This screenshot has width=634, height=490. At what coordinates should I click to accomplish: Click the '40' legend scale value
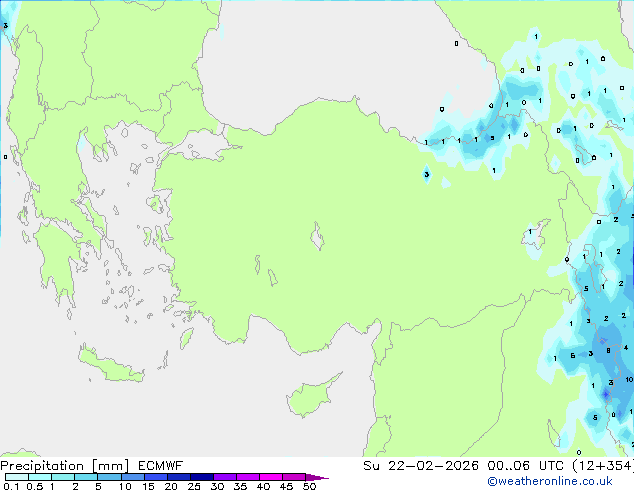[263, 486]
